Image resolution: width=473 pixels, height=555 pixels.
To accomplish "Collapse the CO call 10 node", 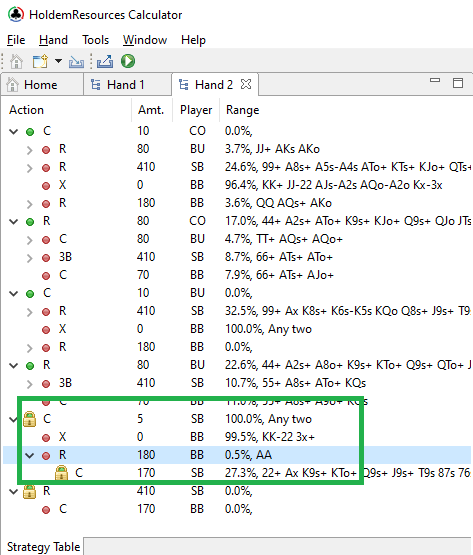I will (x=13, y=131).
